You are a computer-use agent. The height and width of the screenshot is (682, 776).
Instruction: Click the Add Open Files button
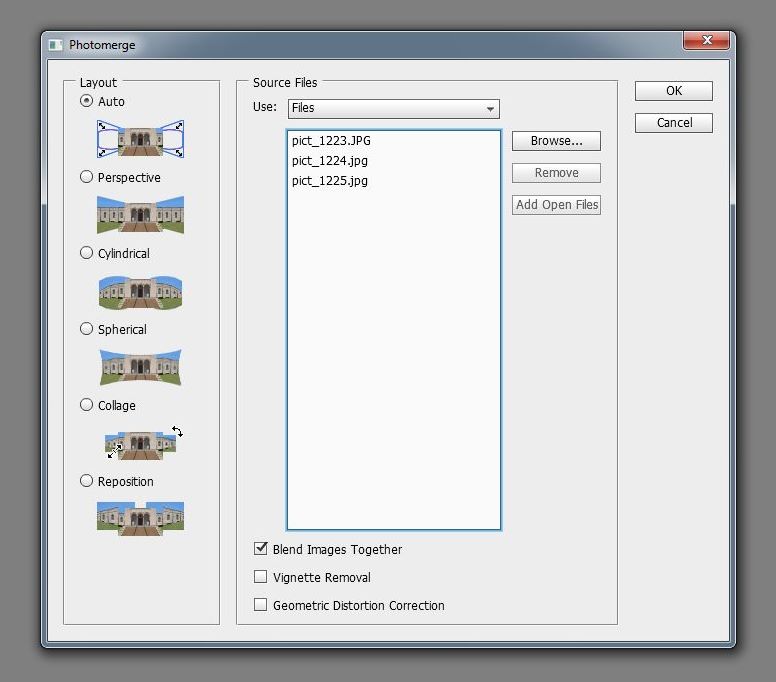pos(556,205)
